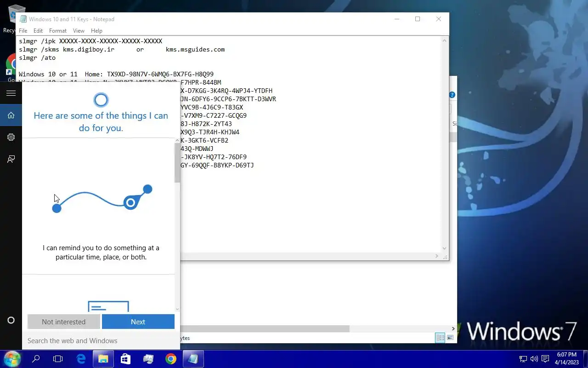This screenshot has width=588, height=368.
Task: Click the line 'slmgr /ato'
Action: click(37, 57)
